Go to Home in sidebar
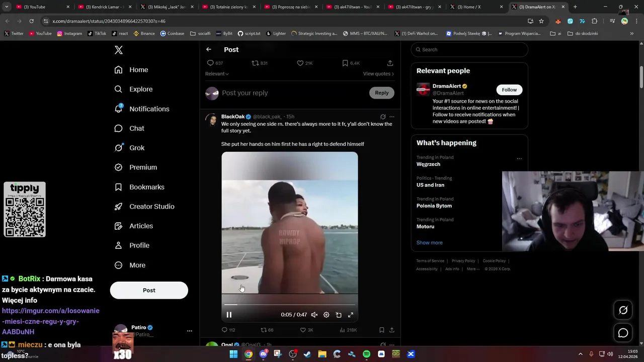Viewport: 644px width, 362px height. pos(131,70)
